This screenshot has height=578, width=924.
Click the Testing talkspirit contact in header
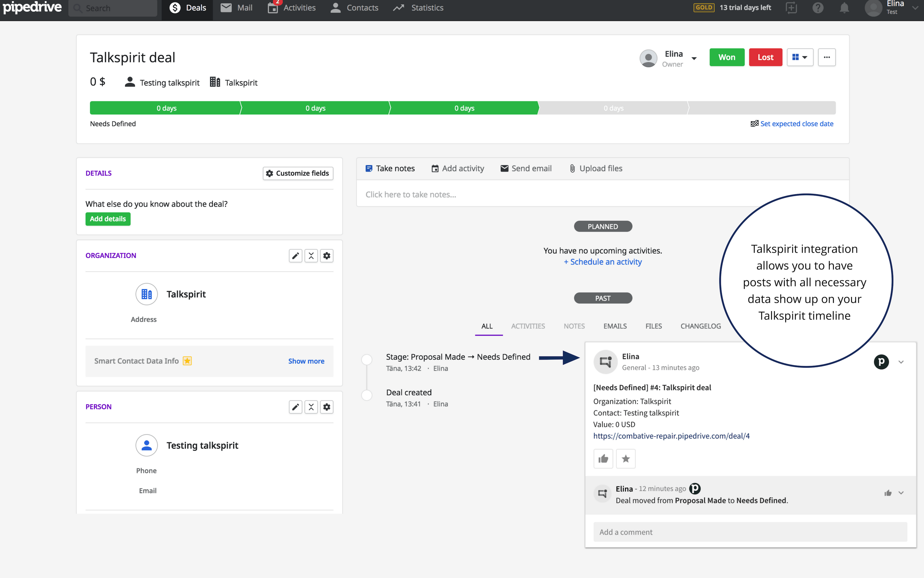162,83
